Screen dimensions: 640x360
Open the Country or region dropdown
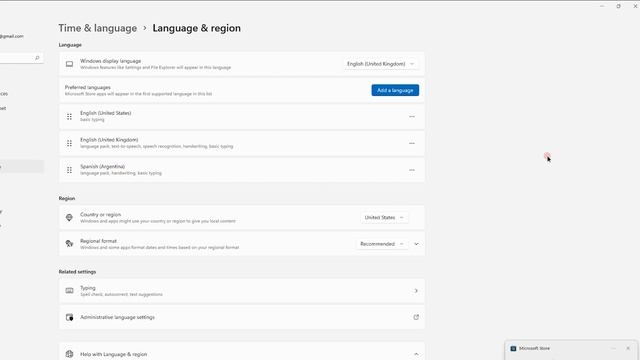tap(384, 218)
